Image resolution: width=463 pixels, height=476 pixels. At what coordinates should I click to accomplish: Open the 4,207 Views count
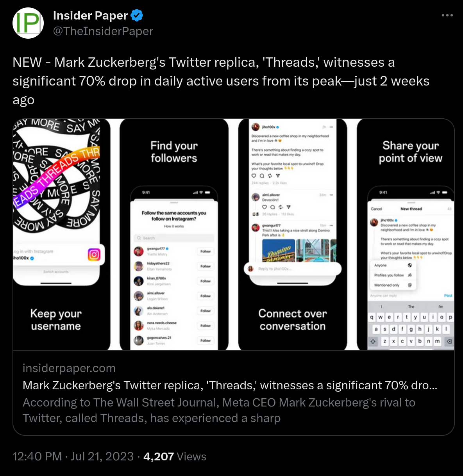click(175, 456)
